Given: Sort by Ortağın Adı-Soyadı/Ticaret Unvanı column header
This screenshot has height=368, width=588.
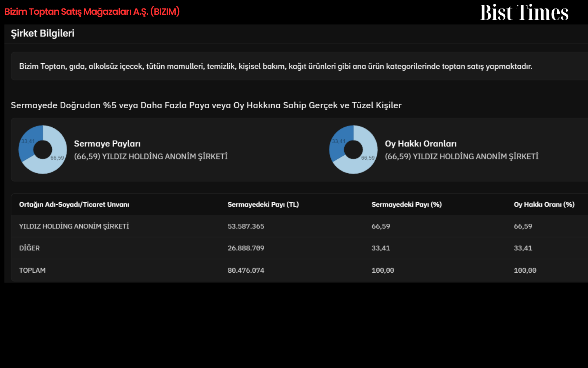Looking at the screenshot, I should click(x=74, y=204).
